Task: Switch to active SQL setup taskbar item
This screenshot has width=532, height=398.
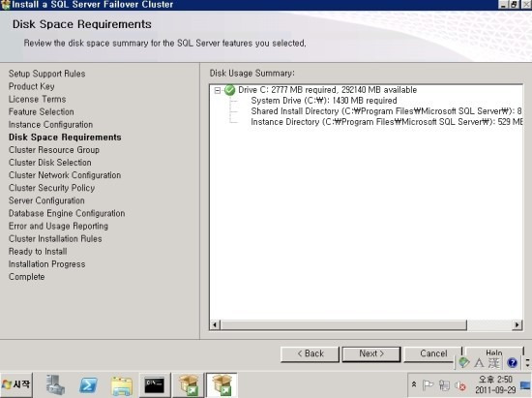Action: click(x=222, y=385)
